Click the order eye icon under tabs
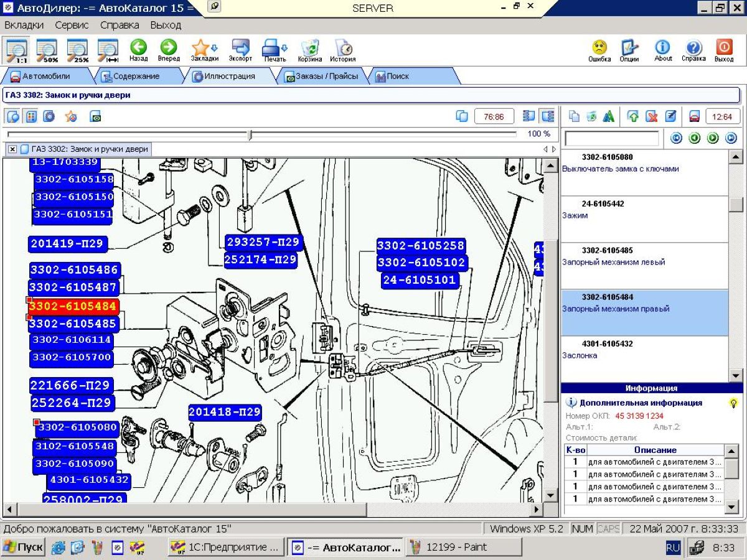747x560 pixels. pos(95,116)
